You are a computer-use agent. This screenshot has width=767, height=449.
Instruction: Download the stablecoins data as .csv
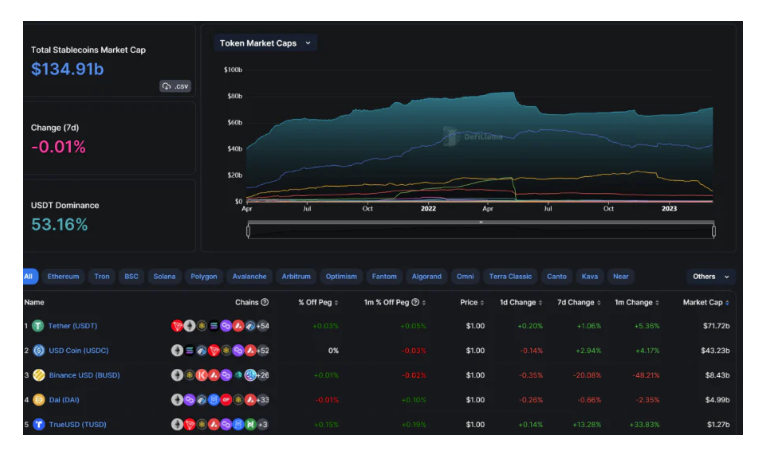point(175,86)
